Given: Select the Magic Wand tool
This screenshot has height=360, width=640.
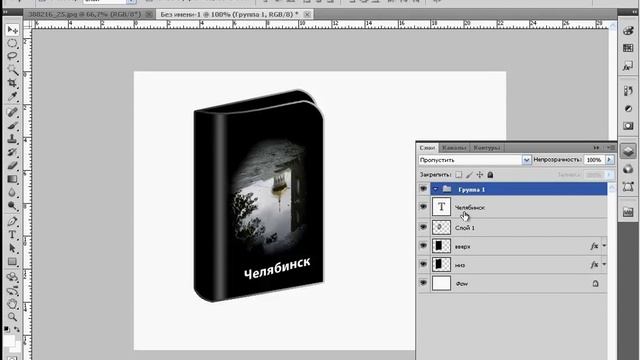Looking at the screenshot, I should click(x=12, y=69).
